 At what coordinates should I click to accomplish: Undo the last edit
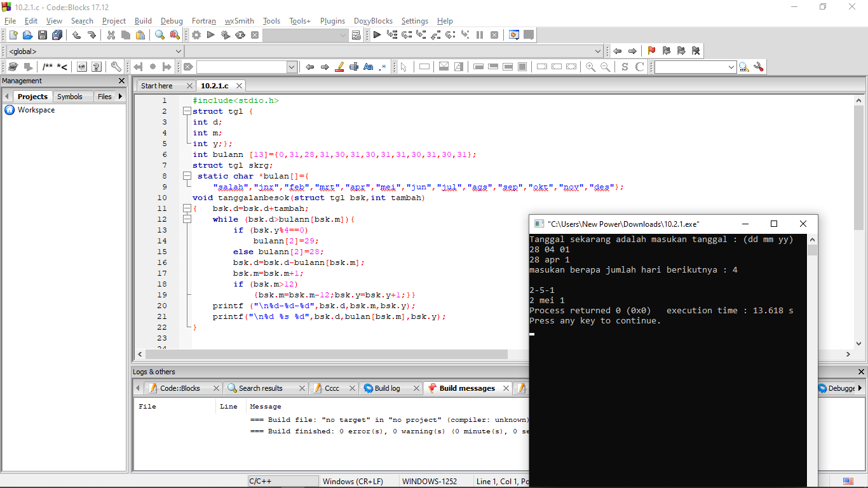click(77, 35)
